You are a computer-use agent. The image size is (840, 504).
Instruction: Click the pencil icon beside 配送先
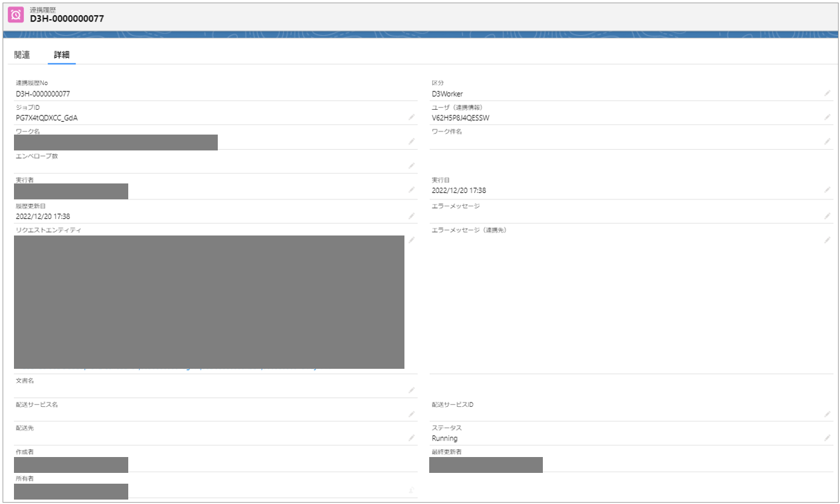411,438
